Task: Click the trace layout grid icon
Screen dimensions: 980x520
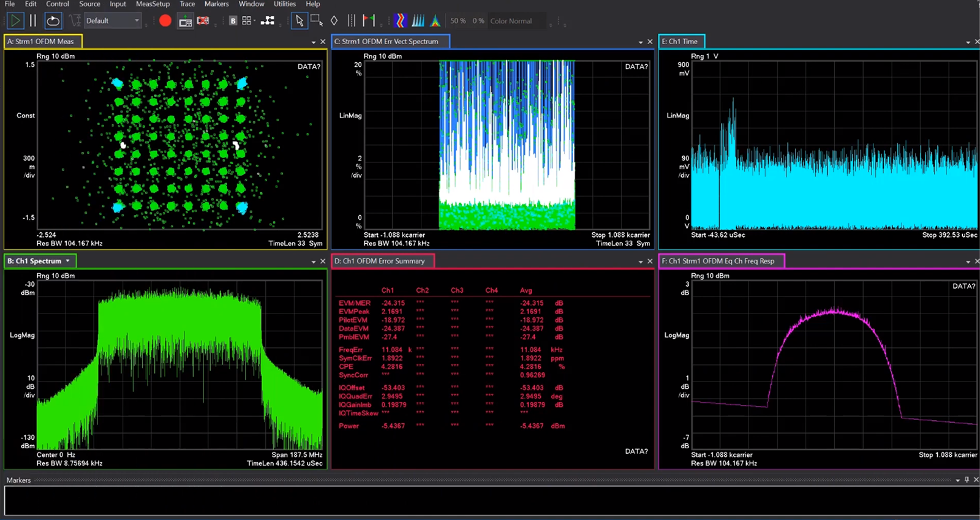Action: tap(247, 21)
